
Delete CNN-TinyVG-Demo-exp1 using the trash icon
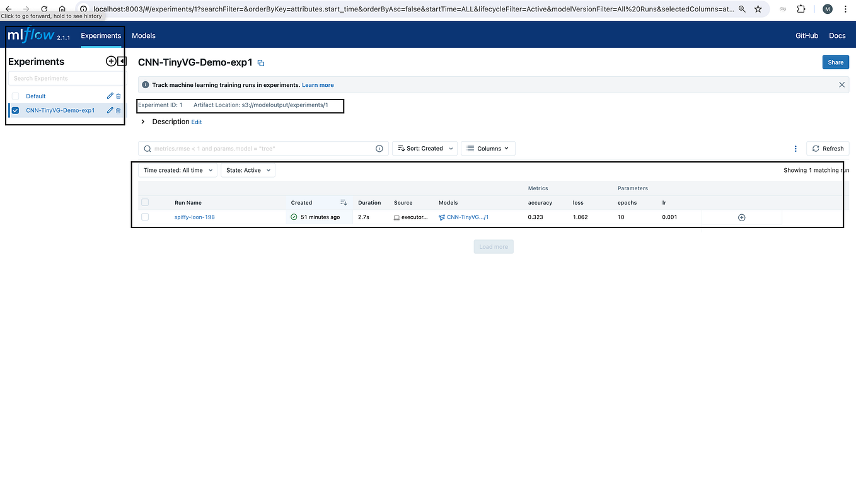coord(117,110)
